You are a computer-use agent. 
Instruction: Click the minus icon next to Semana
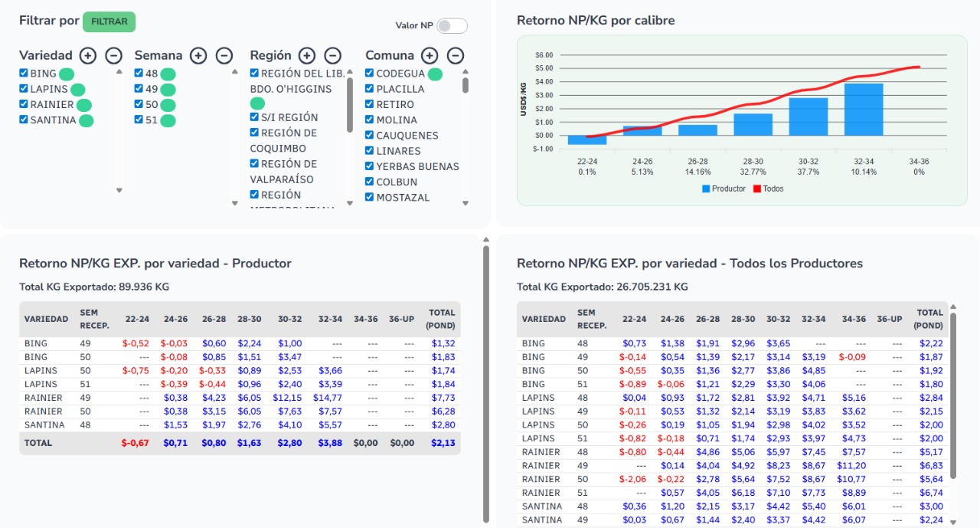click(224, 55)
